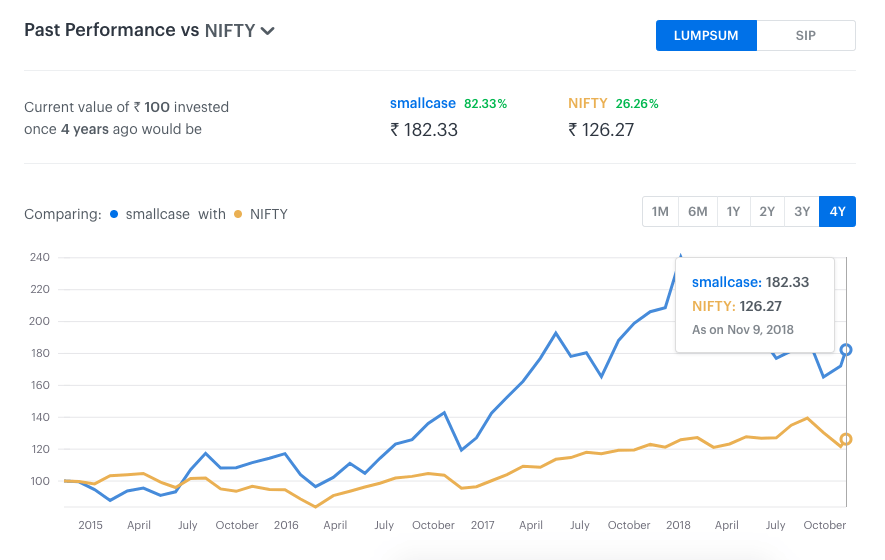Click 'once 4 years ago would be' text

pyautogui.click(x=113, y=129)
